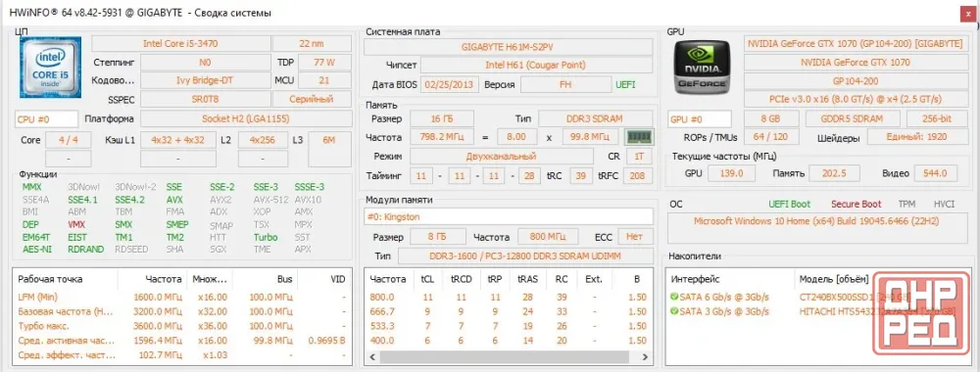This screenshot has height=372, width=980.
Task: Click the L2 cache value 4x256
Action: point(263,140)
